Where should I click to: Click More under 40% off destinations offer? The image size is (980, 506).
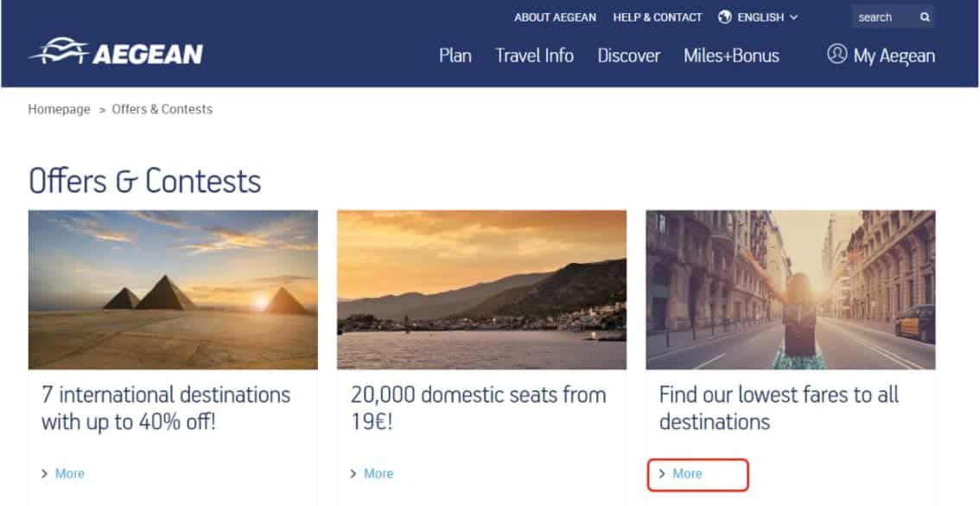[70, 474]
